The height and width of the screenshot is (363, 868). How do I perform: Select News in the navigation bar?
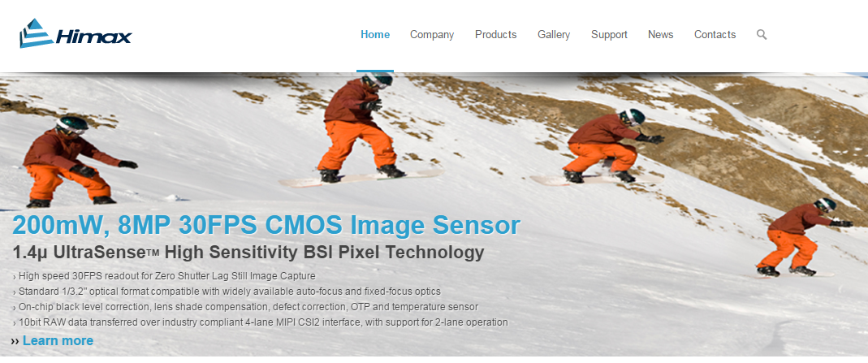660,34
